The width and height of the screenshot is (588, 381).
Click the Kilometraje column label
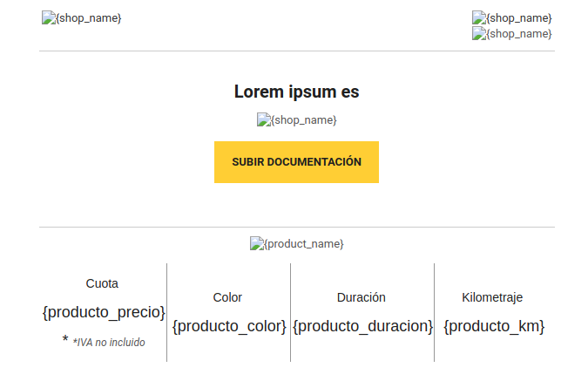pyautogui.click(x=492, y=297)
